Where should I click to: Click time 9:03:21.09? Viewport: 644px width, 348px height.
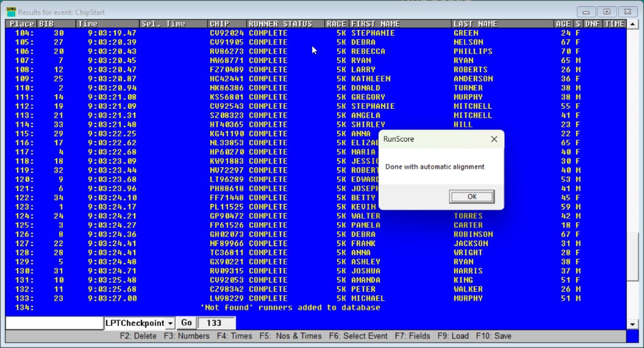pos(112,106)
